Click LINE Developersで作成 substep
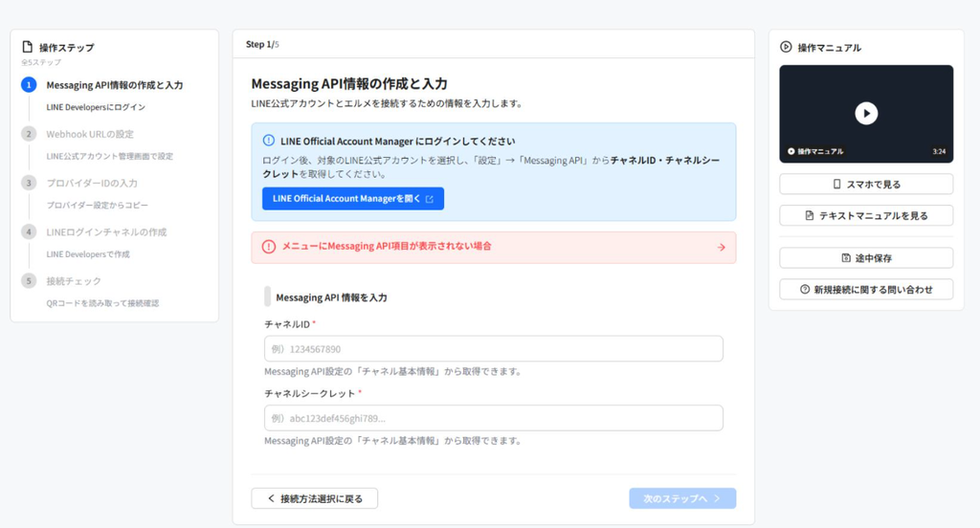 [x=88, y=254]
